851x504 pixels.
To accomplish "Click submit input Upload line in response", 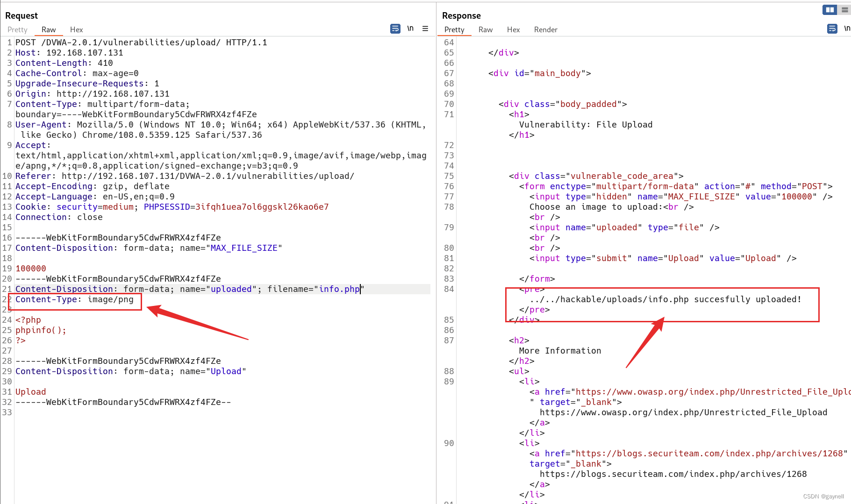I will pyautogui.click(x=663, y=258).
